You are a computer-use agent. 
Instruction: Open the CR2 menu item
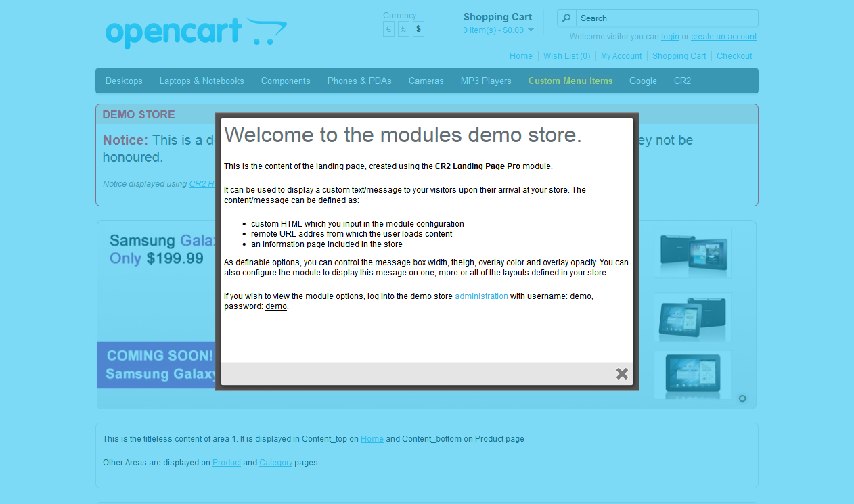pos(682,81)
